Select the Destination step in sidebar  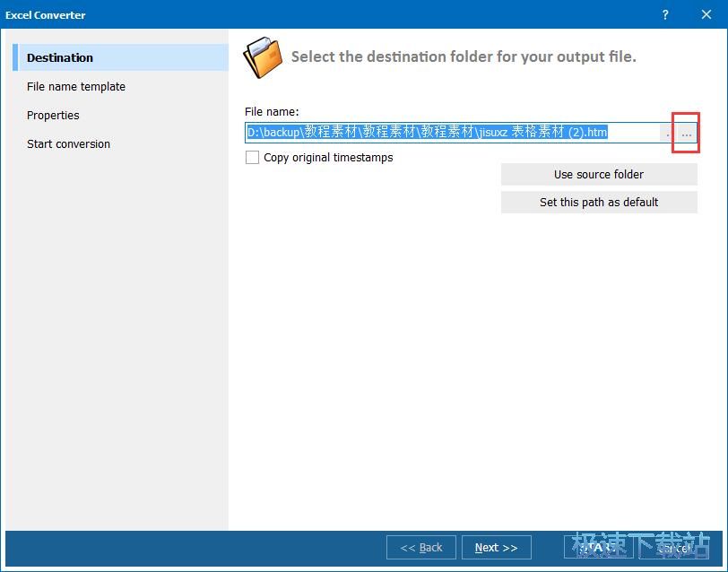121,57
